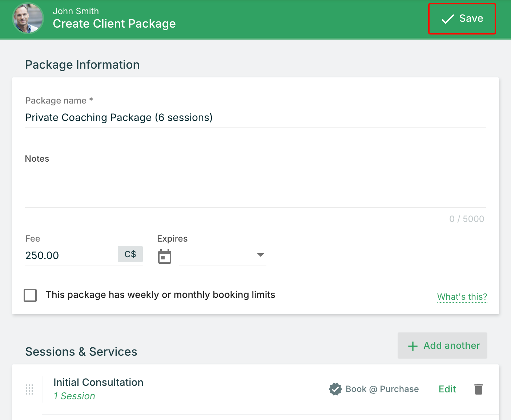
Task: Delete Initial Consultation with trash icon
Action: tap(479, 389)
